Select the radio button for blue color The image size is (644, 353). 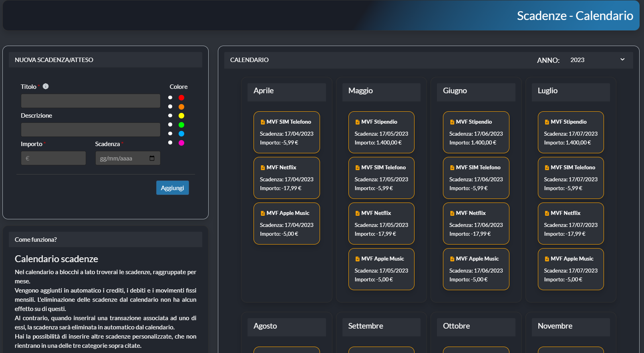[170, 134]
